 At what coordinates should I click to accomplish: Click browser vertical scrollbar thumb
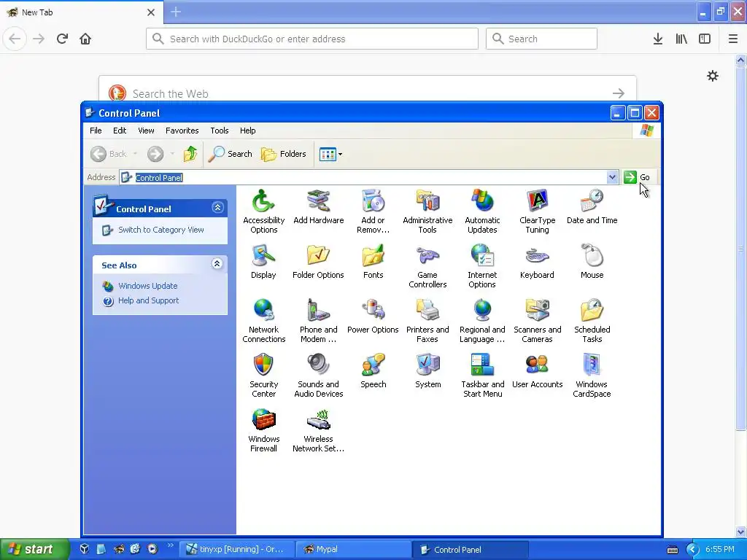tap(740, 248)
